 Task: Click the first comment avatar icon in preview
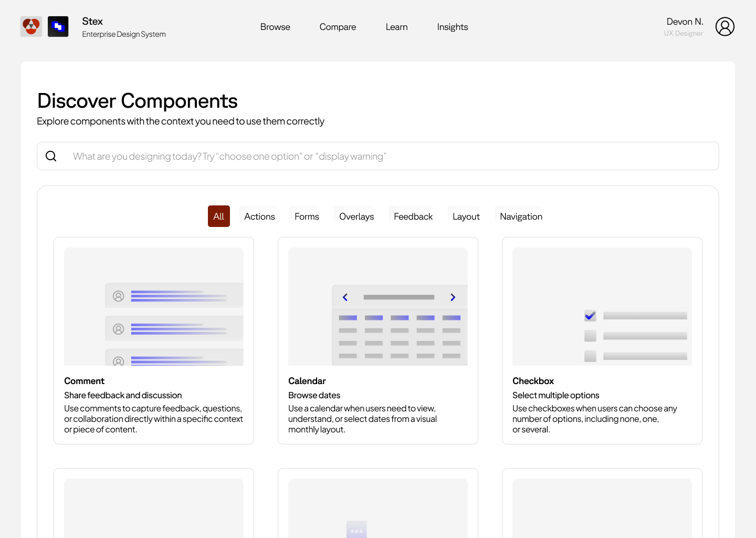[x=119, y=296]
